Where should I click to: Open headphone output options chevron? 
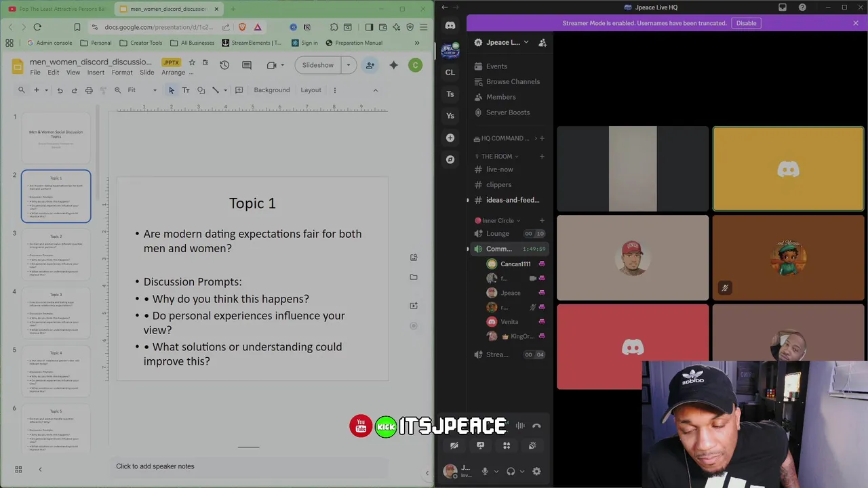[x=522, y=471]
